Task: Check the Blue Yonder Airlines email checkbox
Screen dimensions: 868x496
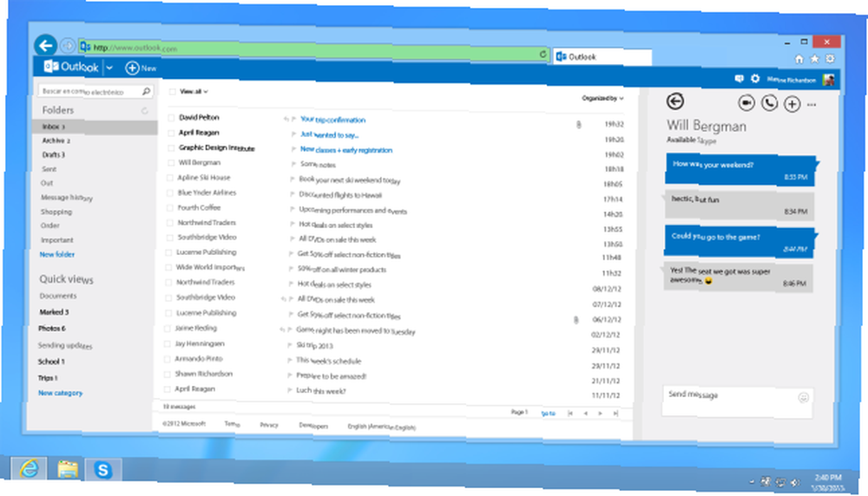Action: (170, 193)
